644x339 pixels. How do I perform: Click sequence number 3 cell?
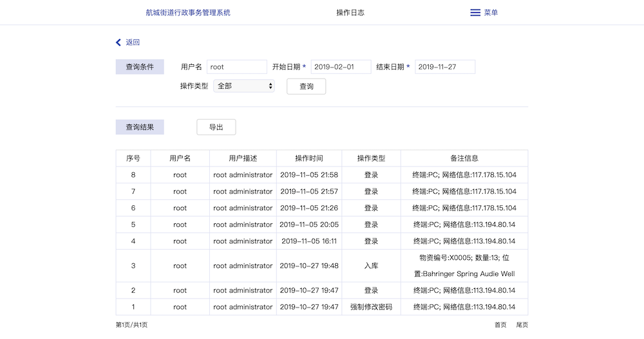(133, 266)
